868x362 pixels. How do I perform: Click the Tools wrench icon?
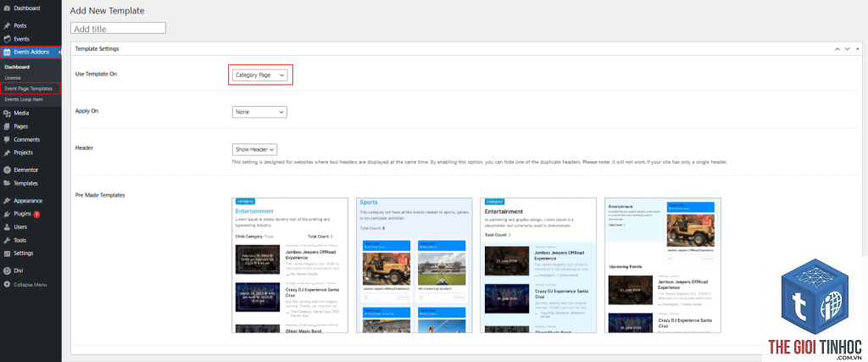pyautogui.click(x=7, y=241)
